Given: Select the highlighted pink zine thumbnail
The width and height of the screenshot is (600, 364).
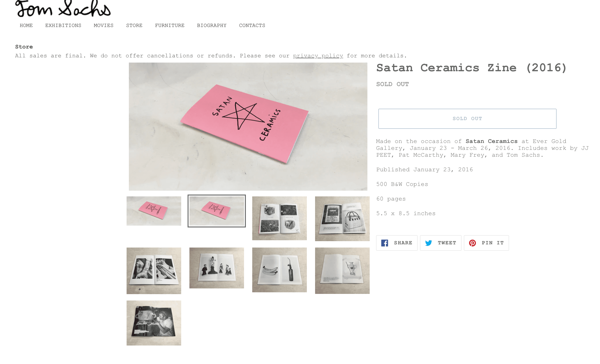Looking at the screenshot, I should (x=216, y=211).
